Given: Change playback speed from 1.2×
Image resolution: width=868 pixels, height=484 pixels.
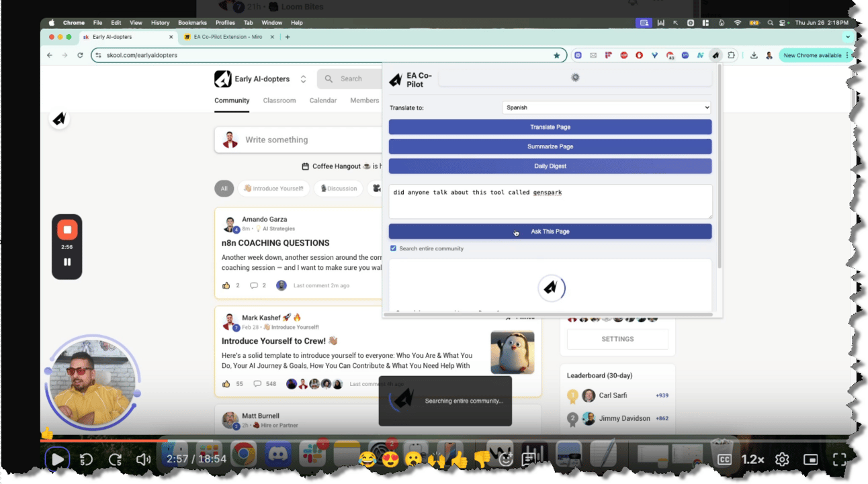Looking at the screenshot, I should [753, 460].
